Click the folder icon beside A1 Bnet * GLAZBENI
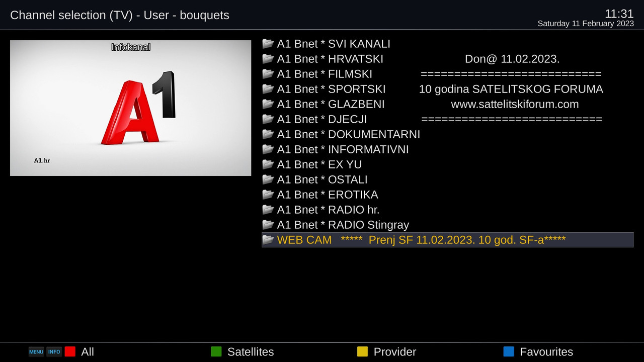644x362 pixels. click(x=268, y=104)
